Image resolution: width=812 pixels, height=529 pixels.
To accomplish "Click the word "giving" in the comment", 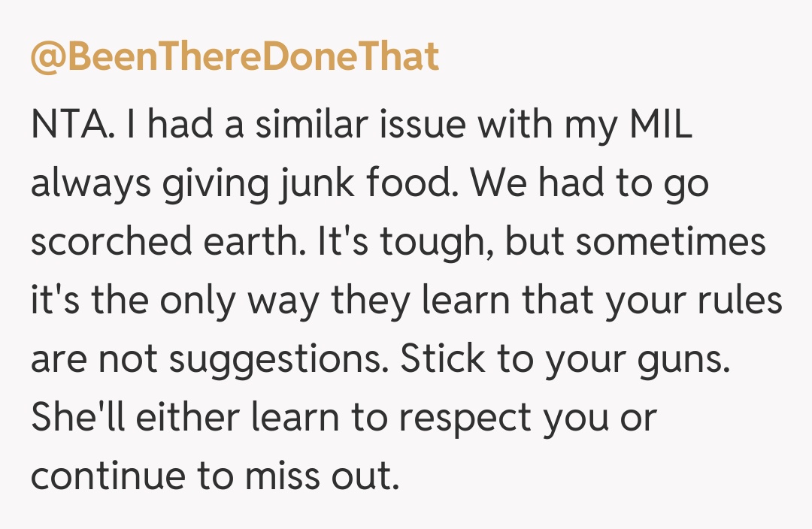I will [x=186, y=185].
